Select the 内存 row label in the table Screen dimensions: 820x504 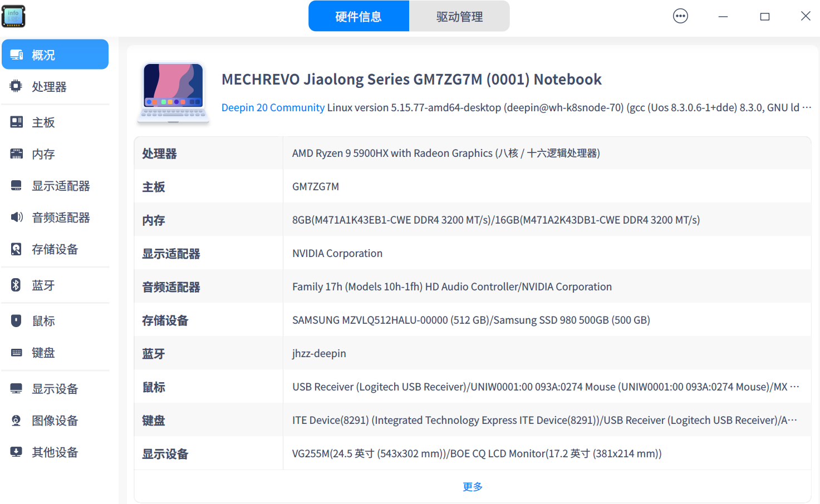click(154, 220)
